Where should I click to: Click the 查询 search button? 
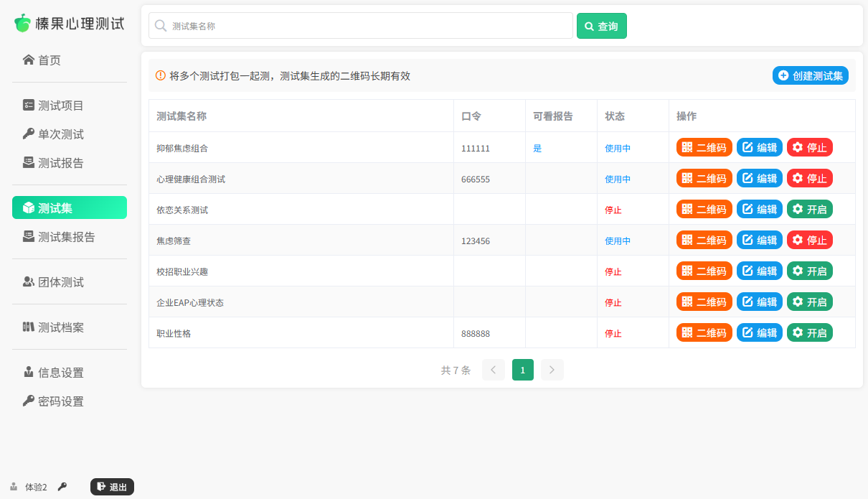(602, 26)
